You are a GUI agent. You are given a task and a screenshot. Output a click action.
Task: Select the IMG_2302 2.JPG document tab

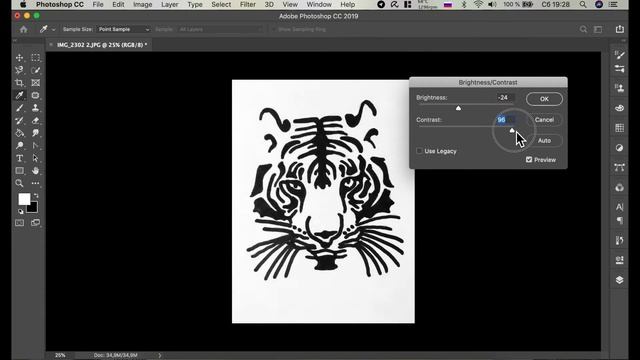102,45
